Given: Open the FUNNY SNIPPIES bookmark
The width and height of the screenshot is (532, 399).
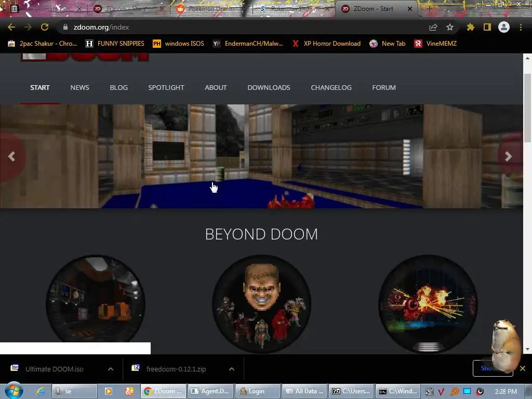Looking at the screenshot, I should pyautogui.click(x=115, y=44).
